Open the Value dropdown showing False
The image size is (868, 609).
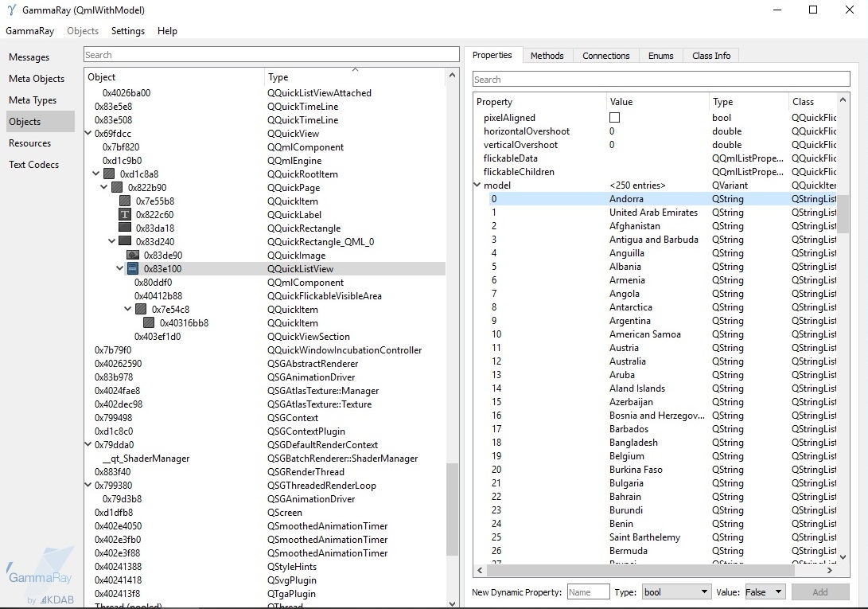pos(764,592)
